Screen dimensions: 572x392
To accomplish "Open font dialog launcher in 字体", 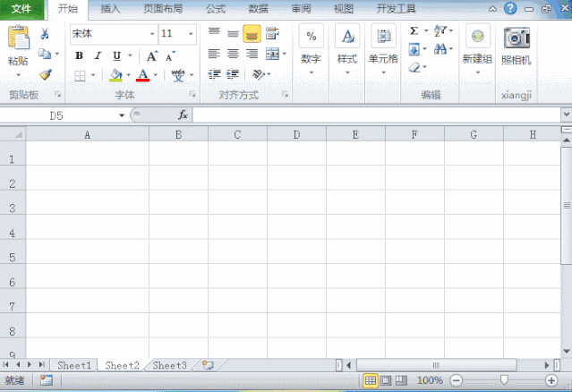I will 192,95.
